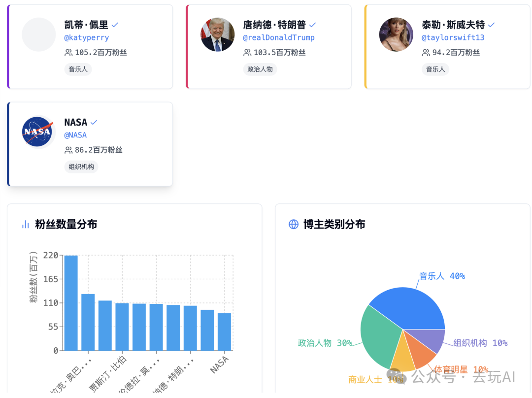Click followers icon beside 86.2百万粉丝
The image size is (532, 398).
click(x=68, y=150)
